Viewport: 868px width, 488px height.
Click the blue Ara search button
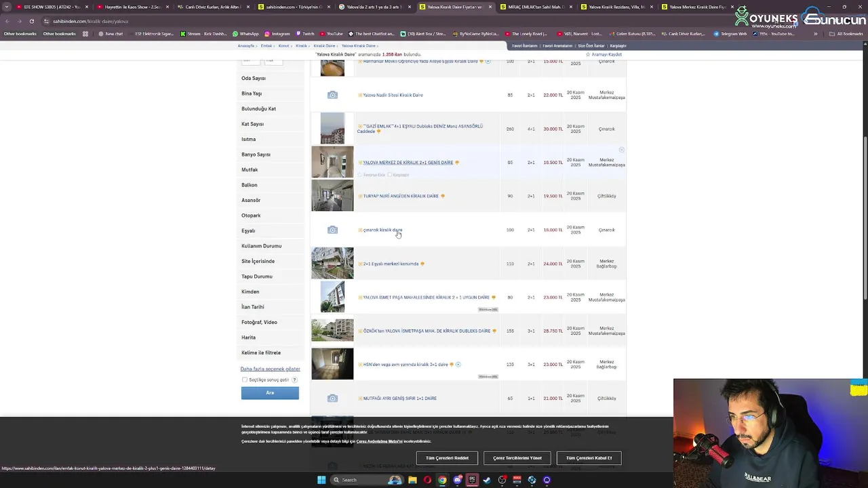[x=270, y=393]
